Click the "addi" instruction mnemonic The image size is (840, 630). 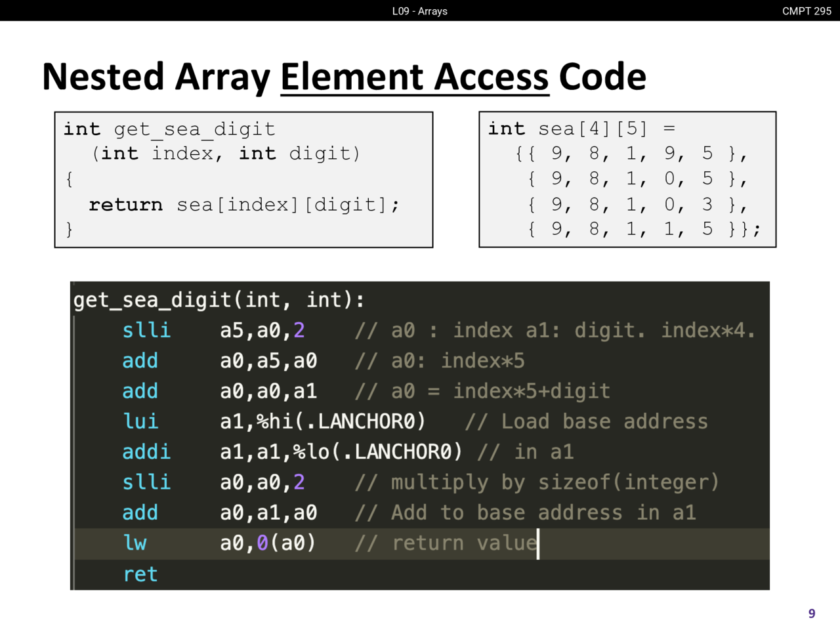[146, 451]
